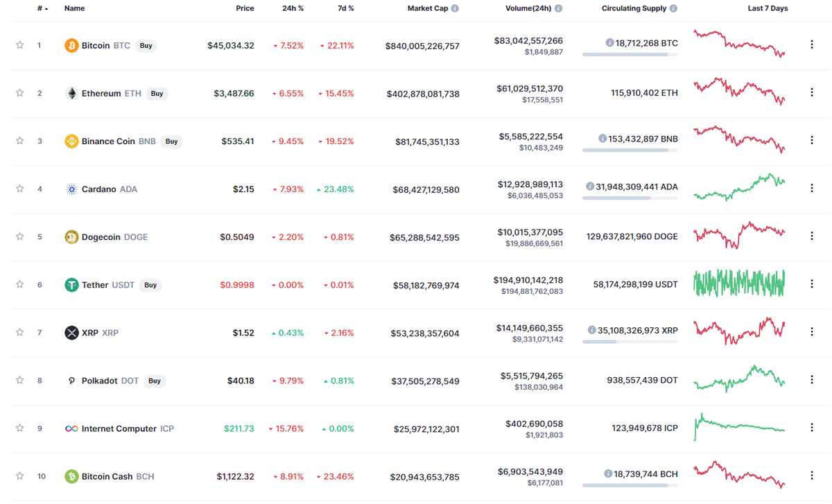Open more options menu for Polkadot row
The image size is (832, 504).
click(x=812, y=379)
